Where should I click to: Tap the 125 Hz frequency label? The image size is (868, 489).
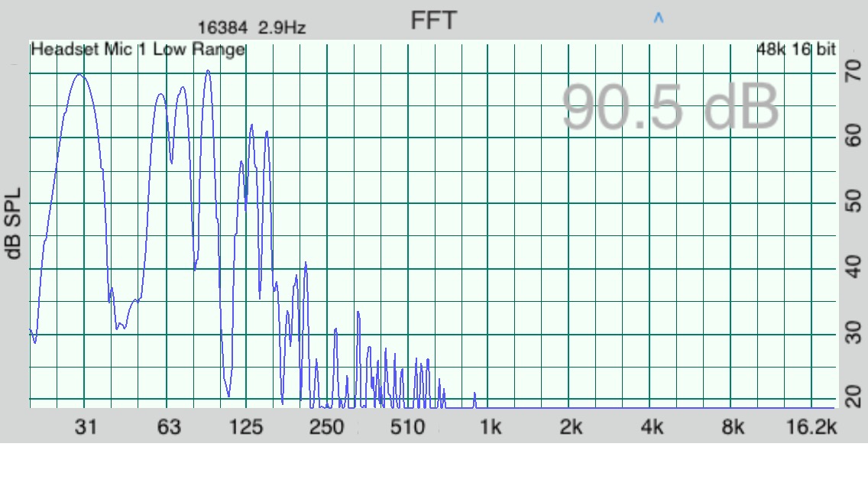pos(246,427)
